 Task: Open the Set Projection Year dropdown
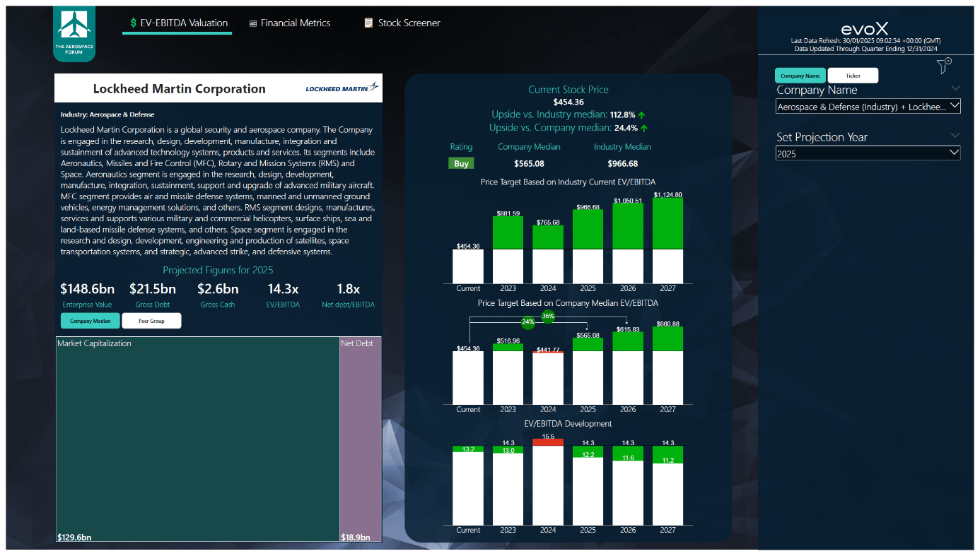click(868, 152)
